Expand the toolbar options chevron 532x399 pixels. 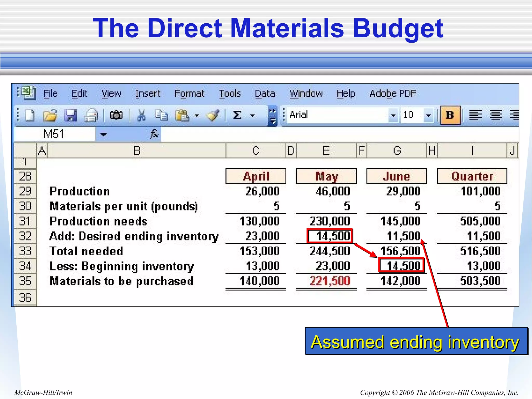pos(272,116)
